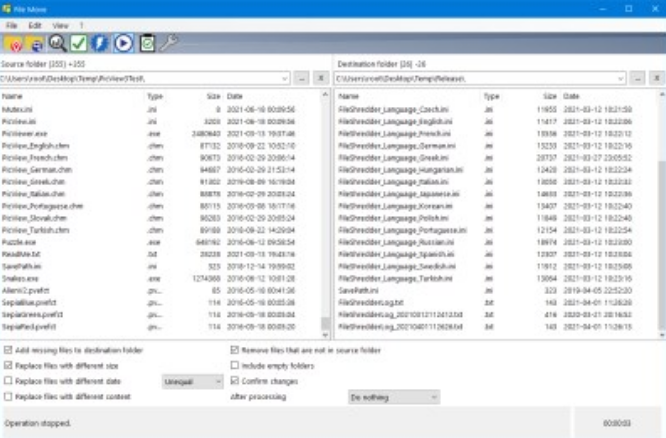The height and width of the screenshot is (438, 666).
Task: Click the magnifier analyze icon
Action: click(x=58, y=43)
